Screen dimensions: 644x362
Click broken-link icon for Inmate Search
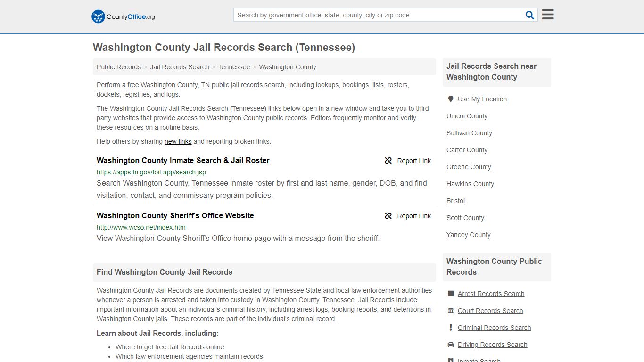click(388, 161)
